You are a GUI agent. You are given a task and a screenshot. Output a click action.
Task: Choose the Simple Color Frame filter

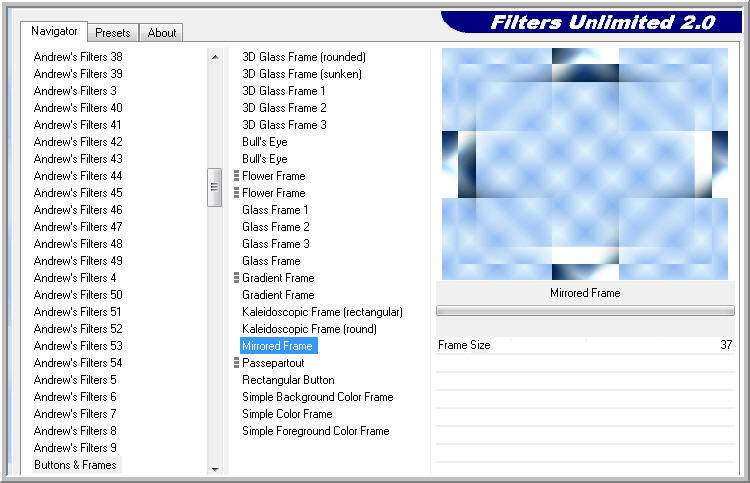pyautogui.click(x=287, y=414)
